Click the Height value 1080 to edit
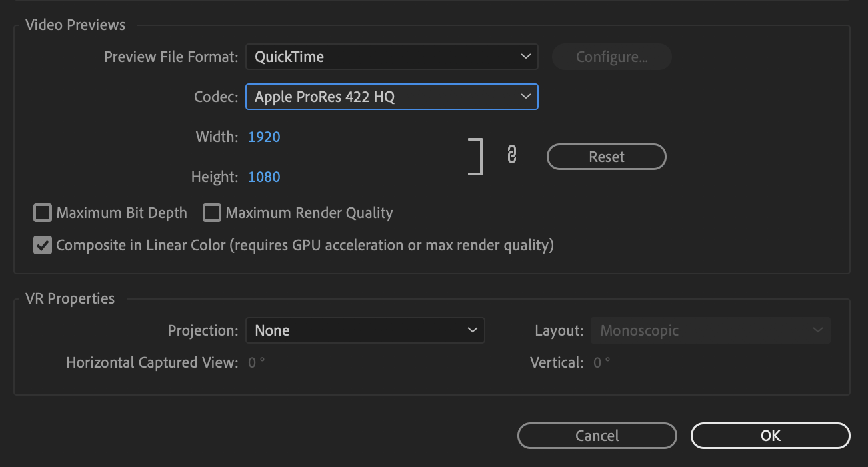 pos(264,176)
